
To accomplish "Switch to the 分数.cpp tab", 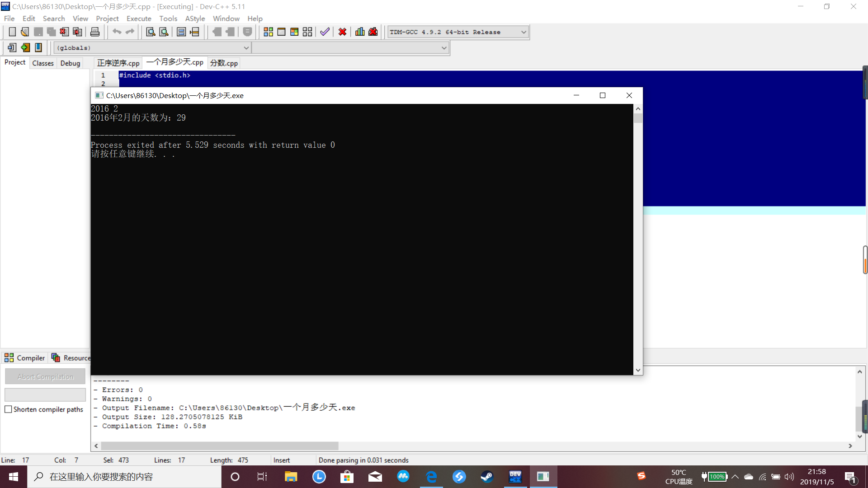I will (224, 63).
